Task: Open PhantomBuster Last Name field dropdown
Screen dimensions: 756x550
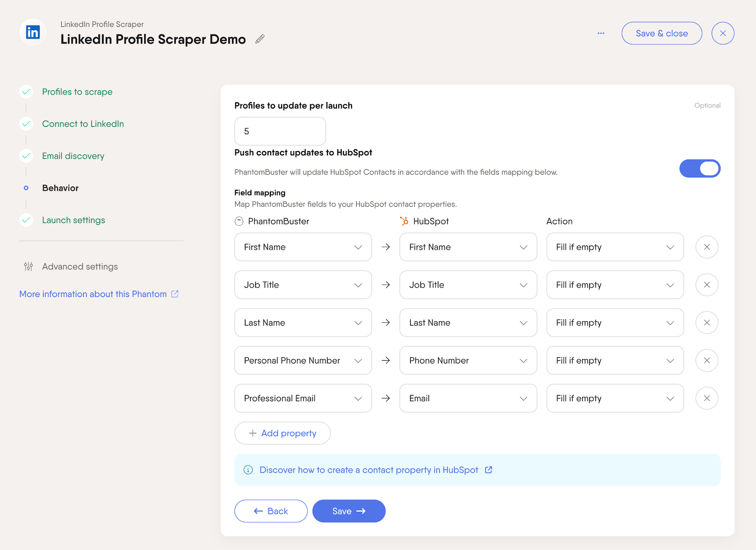Action: coord(303,322)
